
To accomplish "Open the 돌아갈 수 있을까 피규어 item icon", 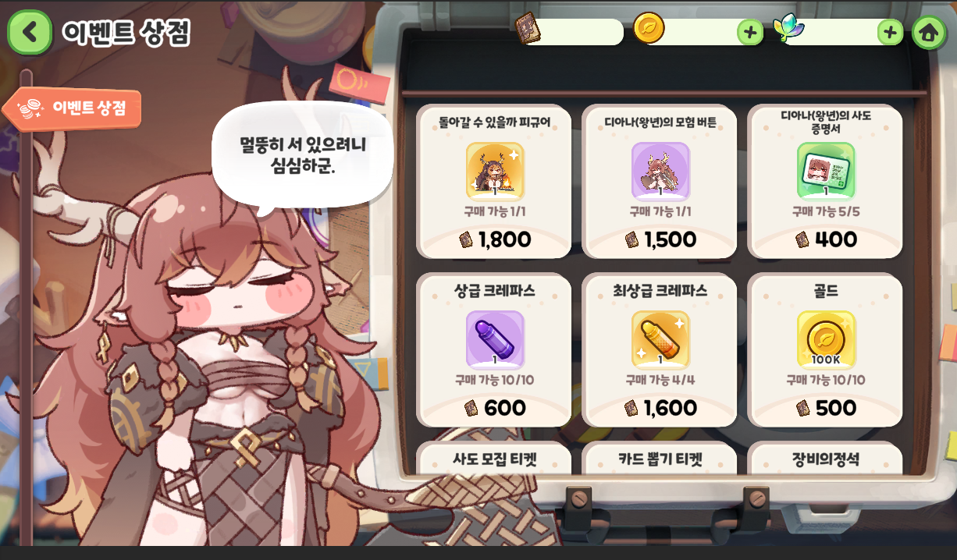I will coord(495,171).
